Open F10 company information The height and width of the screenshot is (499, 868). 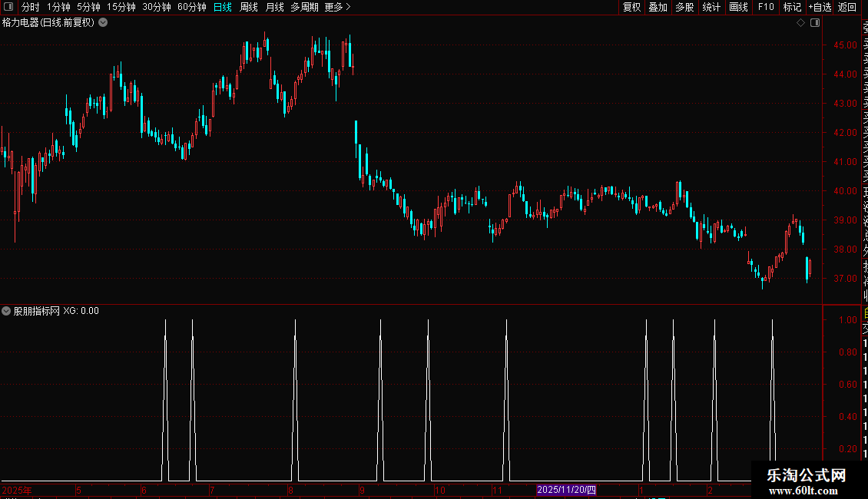click(x=766, y=7)
